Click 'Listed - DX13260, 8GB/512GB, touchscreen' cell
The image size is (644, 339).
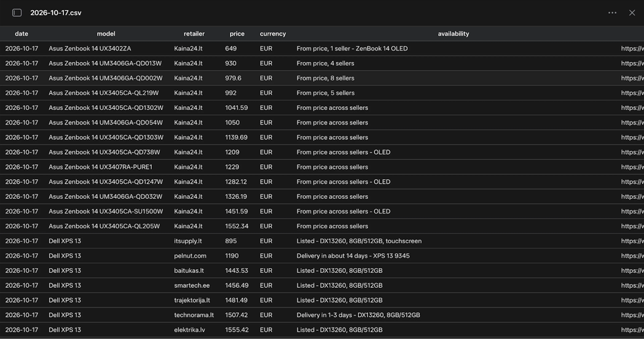coord(359,241)
